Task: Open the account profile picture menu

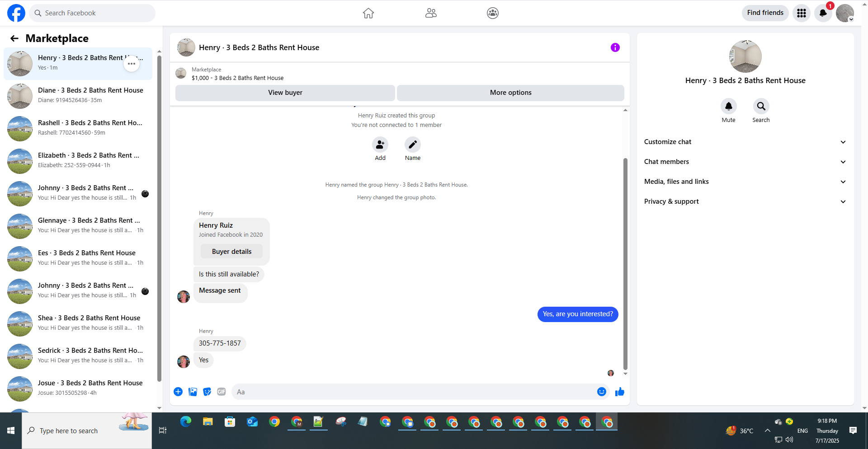Action: 845,13
